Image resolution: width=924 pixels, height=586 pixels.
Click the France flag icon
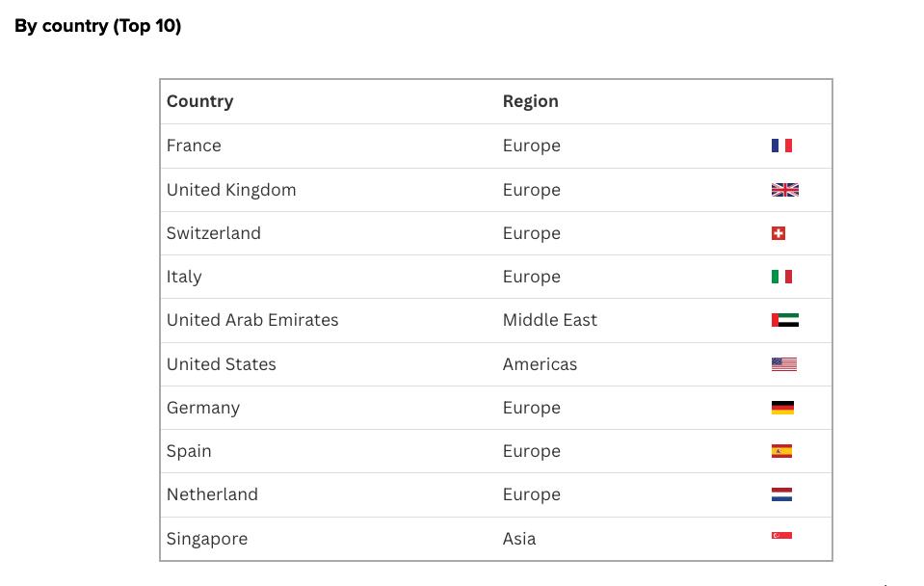tap(781, 146)
